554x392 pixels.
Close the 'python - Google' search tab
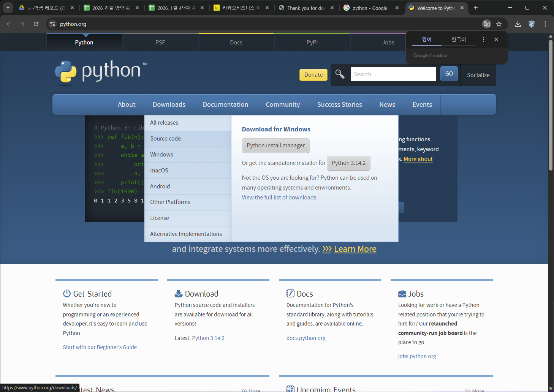(397, 8)
